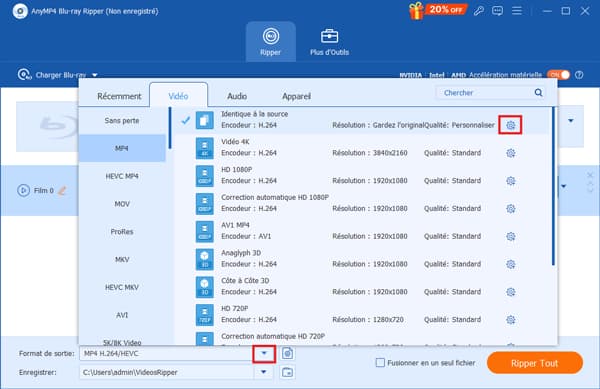This screenshot has width=600, height=389.
Task: Click the hardware acceleration help icon
Action: 579,75
